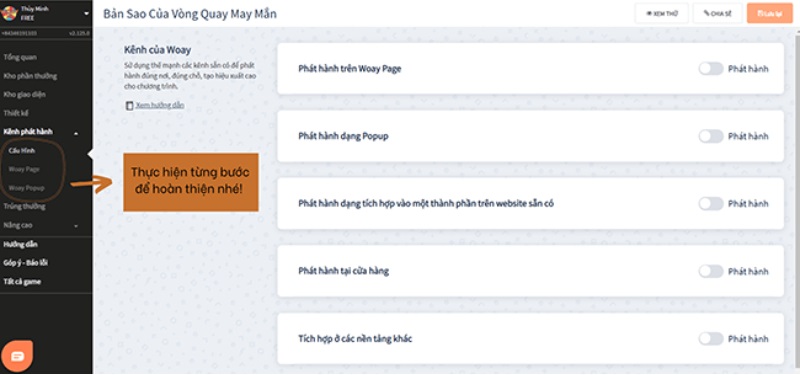Viewport: 800px width, 375px height.
Task: Click the Kênh của Woay heading
Action: click(158, 51)
